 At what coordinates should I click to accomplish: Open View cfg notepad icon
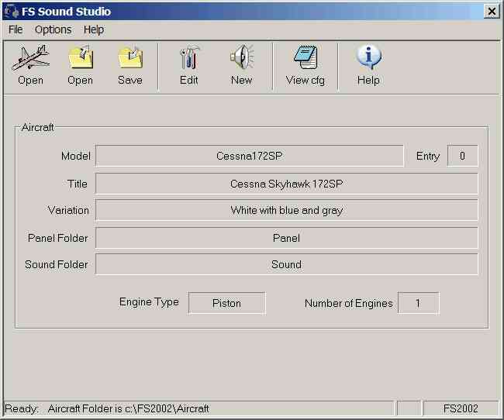[x=306, y=65]
